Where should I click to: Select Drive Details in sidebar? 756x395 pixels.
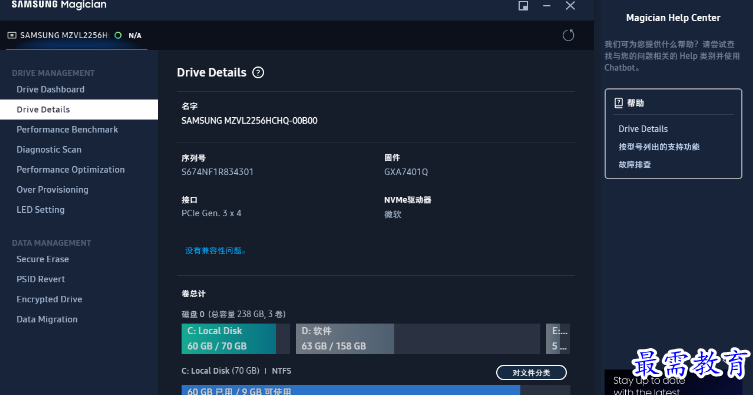79,109
